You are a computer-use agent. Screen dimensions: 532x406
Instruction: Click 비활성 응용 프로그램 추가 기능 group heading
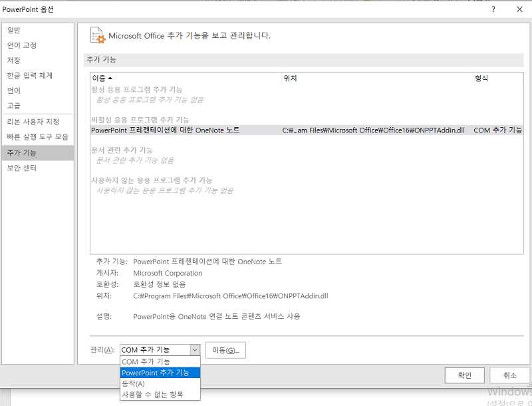point(140,120)
